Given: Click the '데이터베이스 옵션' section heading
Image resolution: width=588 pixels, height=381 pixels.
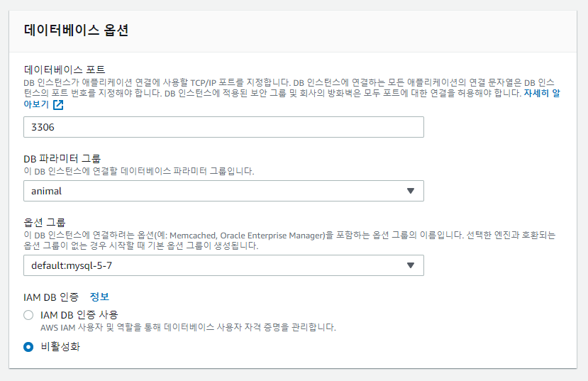Looking at the screenshot, I should click(76, 30).
